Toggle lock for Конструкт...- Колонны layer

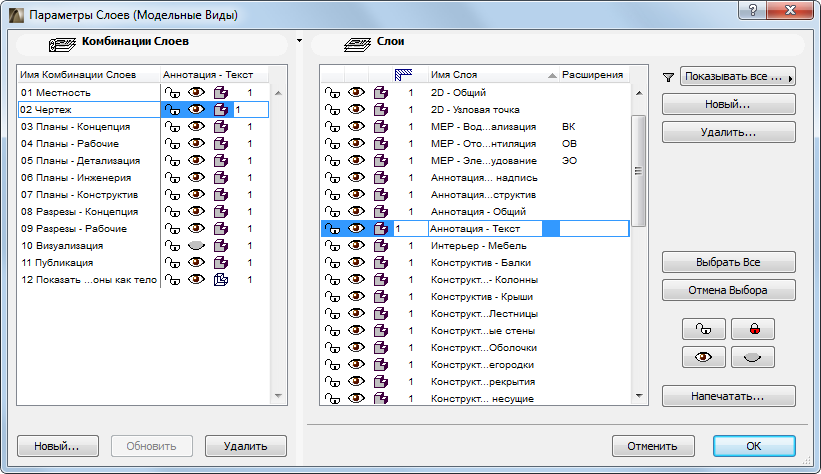click(x=332, y=280)
